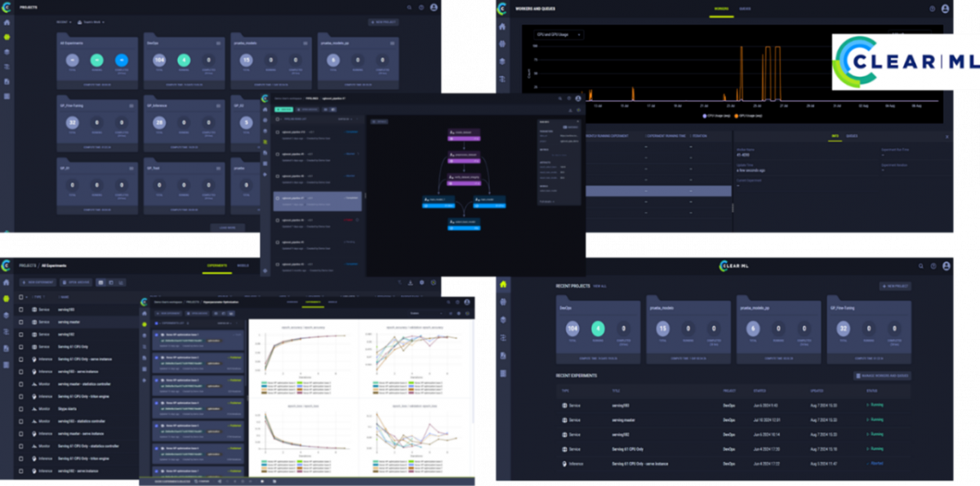Check the box for the serving master row
Image resolution: width=980 pixels, height=486 pixels.
(x=21, y=323)
